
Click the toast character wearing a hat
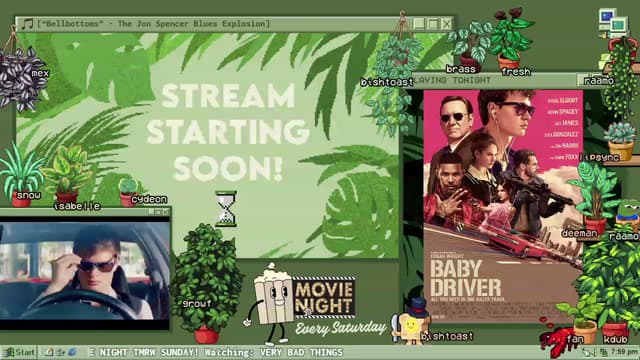412,321
